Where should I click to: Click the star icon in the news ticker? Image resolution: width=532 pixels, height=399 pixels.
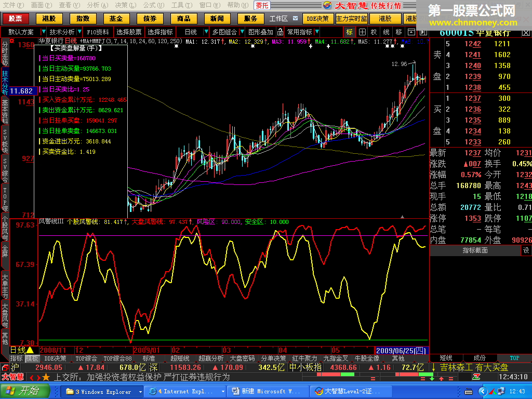[x=46, y=377]
